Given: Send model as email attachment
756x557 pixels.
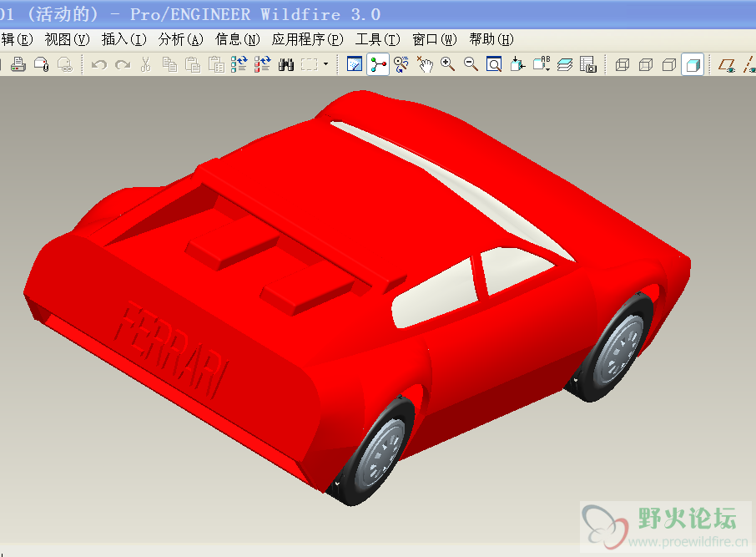Looking at the screenshot, I should [x=42, y=64].
